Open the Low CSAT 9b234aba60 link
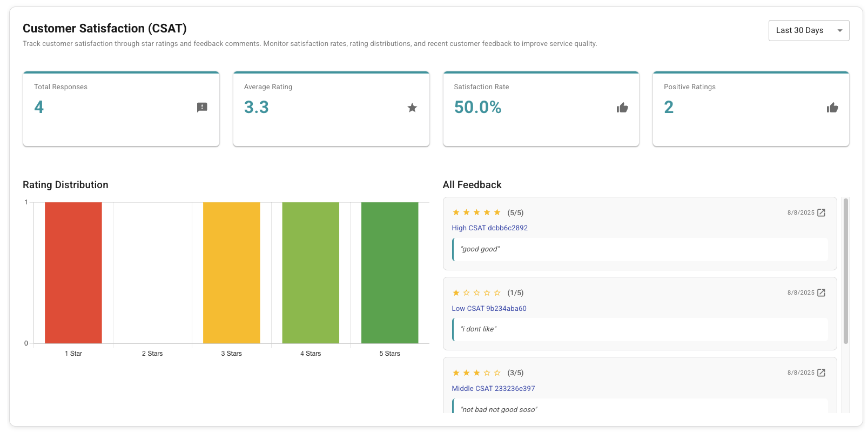Viewport: 868px width, 432px height. (x=489, y=309)
